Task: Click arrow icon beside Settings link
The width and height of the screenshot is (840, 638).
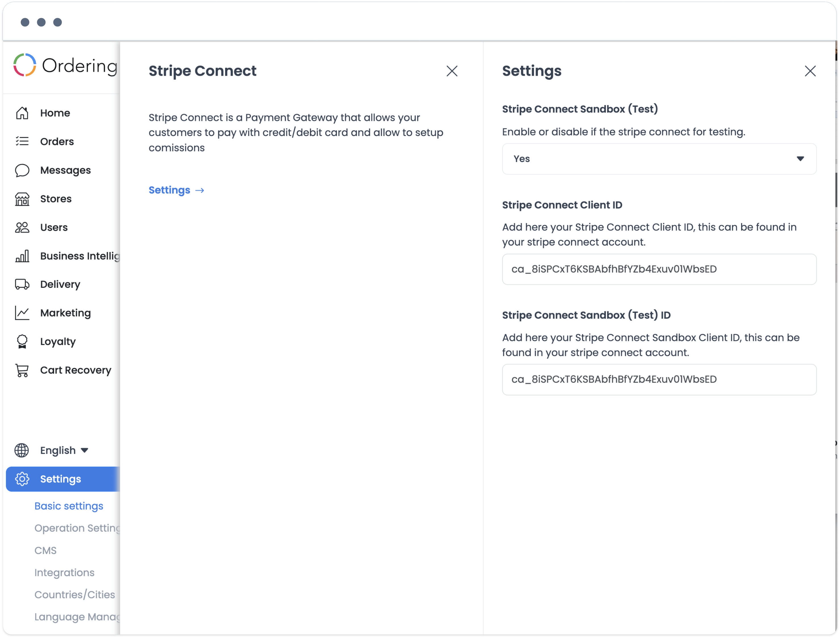Action: (200, 190)
